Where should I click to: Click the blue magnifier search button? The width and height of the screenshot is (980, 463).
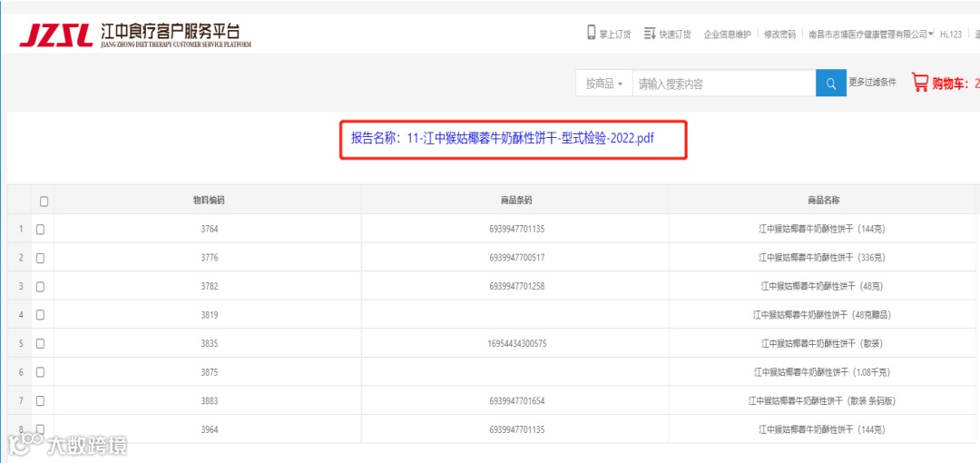[831, 84]
